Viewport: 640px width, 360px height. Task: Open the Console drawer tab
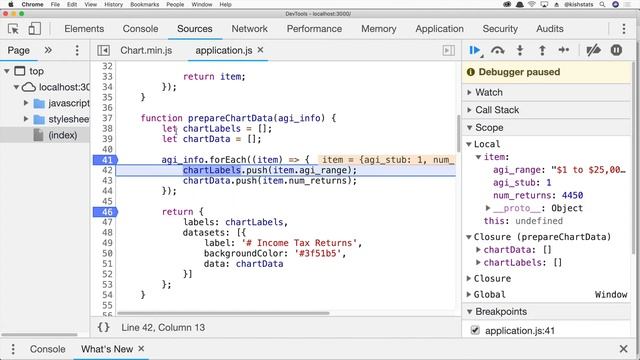[x=47, y=349]
